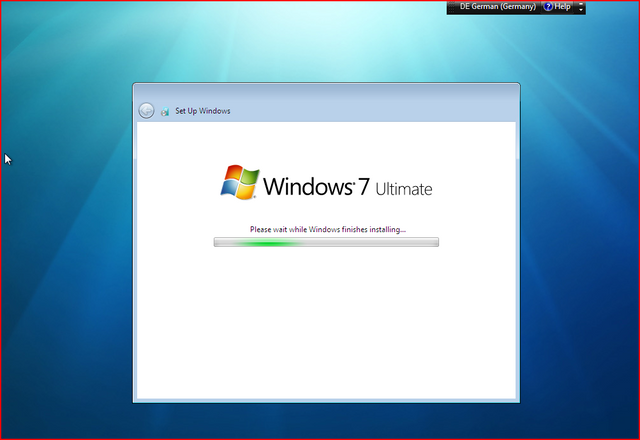Click the 'Set Up Windows' title text

[x=202, y=111]
